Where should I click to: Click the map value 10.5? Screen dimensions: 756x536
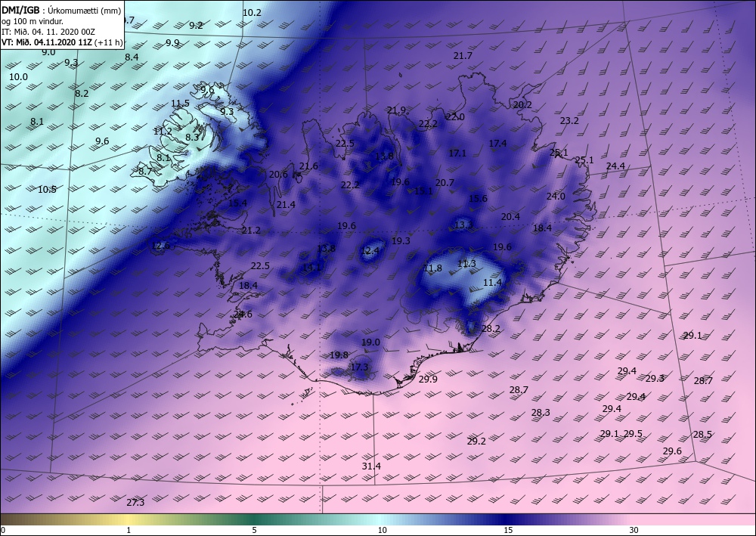click(47, 189)
